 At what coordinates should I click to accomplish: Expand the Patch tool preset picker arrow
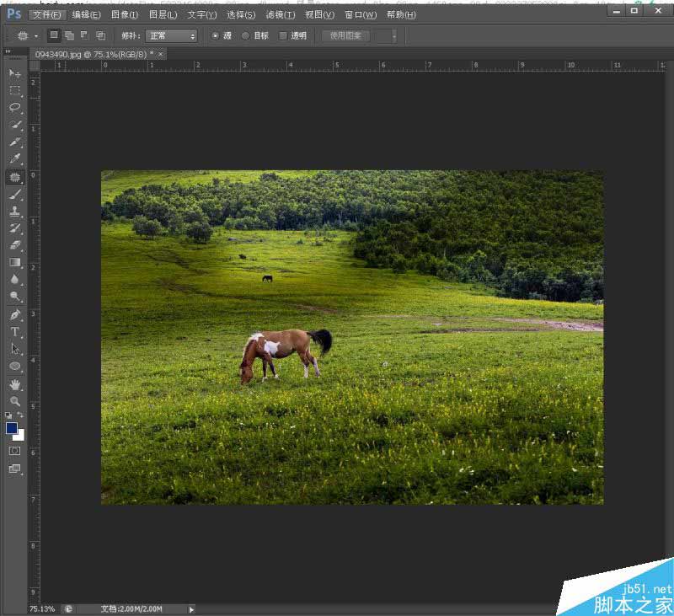tap(36, 36)
